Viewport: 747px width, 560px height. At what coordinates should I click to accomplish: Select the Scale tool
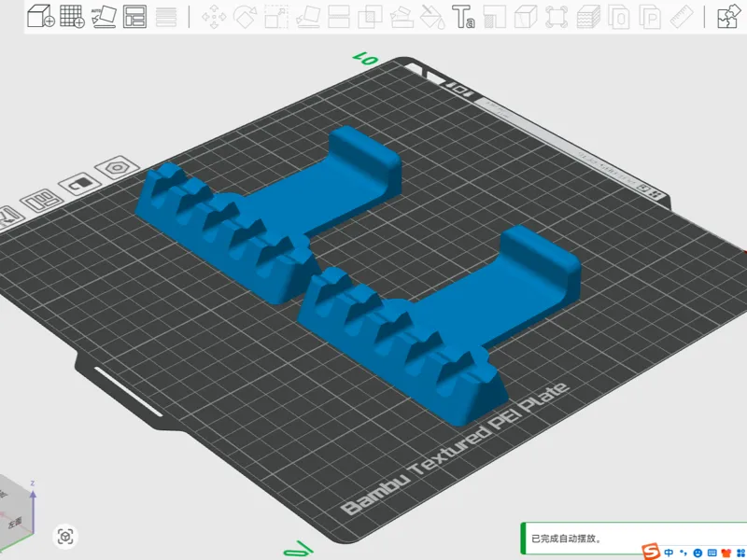point(276,17)
